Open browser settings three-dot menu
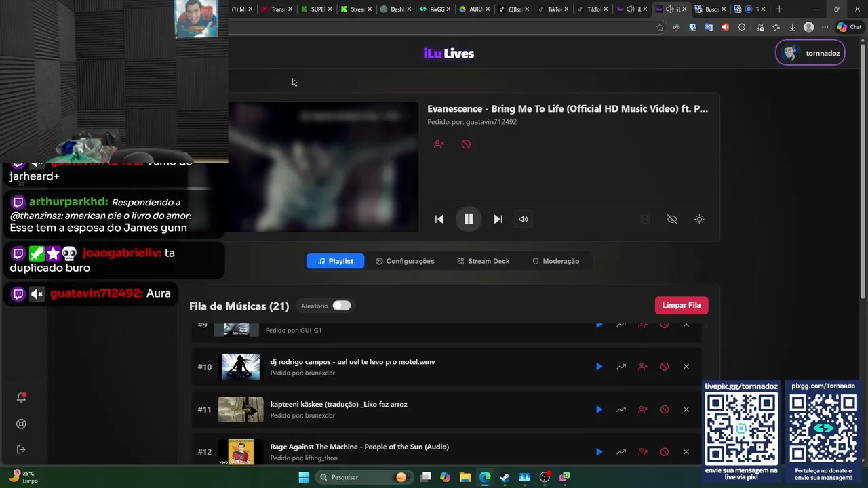The height and width of the screenshot is (488, 868). 825,27
